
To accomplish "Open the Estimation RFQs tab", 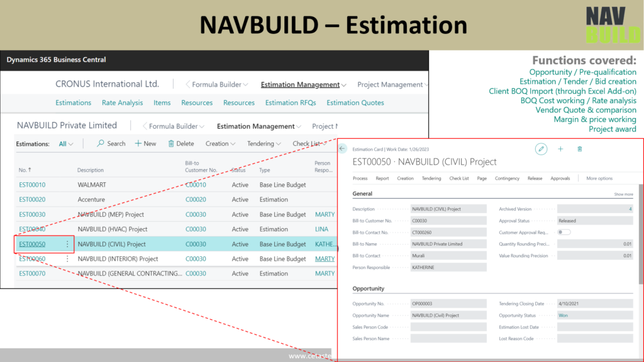I will point(290,103).
